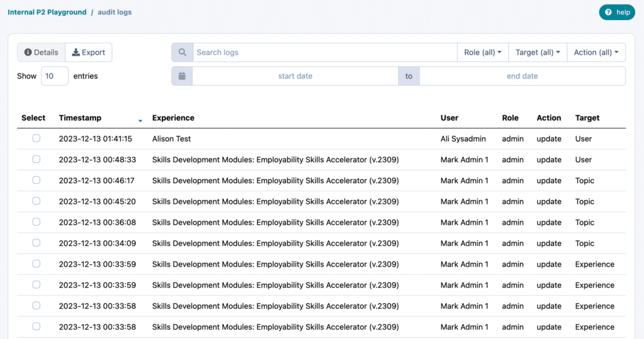Focus the start date field
Viewport: 644px width, 339px height.
(x=295, y=76)
